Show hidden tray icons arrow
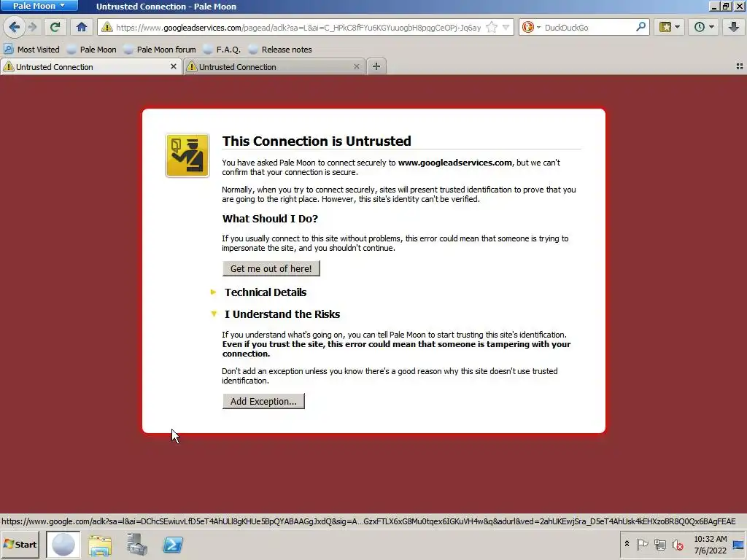 click(627, 544)
